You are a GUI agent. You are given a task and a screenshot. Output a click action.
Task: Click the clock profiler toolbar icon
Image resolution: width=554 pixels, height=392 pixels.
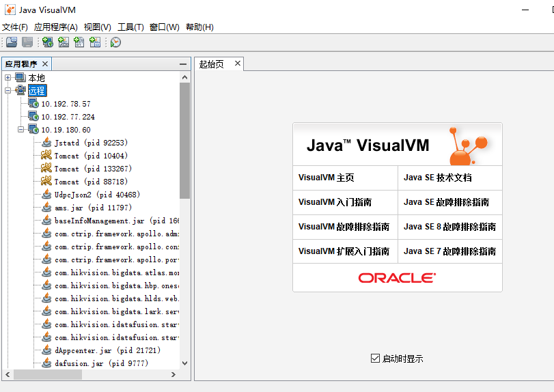[x=115, y=42]
